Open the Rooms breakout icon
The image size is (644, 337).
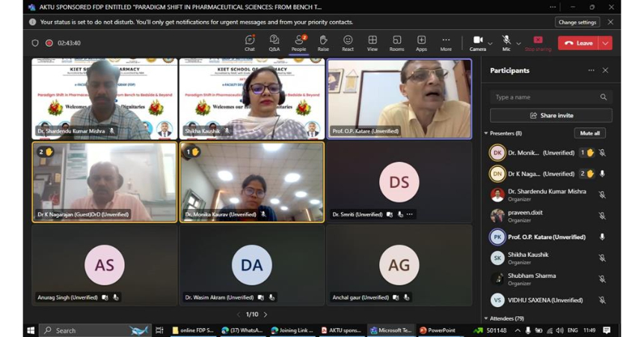click(x=396, y=43)
